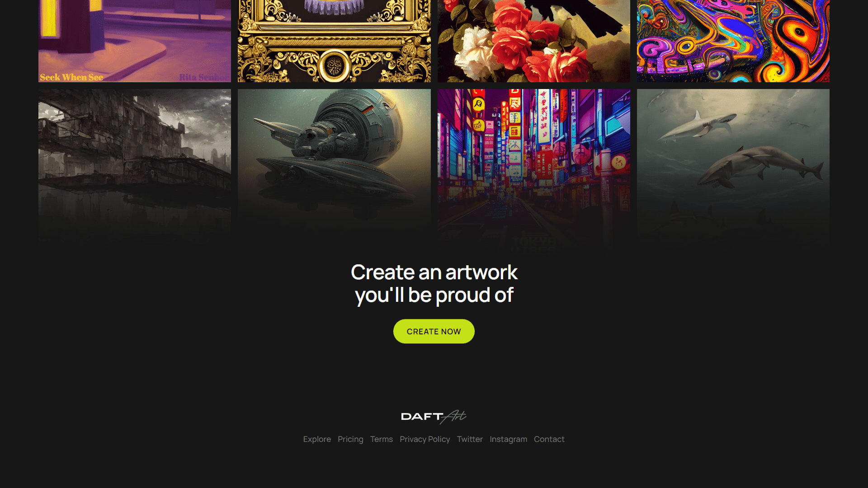This screenshot has width=868, height=488.
Task: Click the DAFT Art footer logo
Action: point(434,417)
